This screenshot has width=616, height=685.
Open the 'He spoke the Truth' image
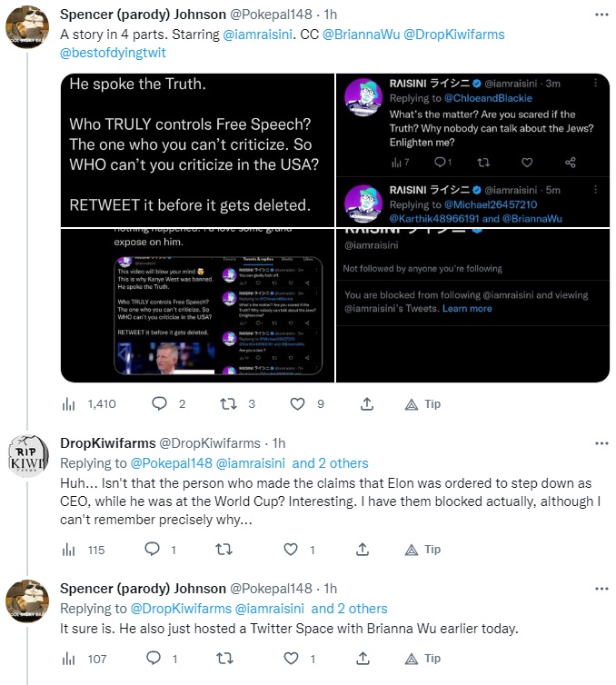tap(197, 150)
